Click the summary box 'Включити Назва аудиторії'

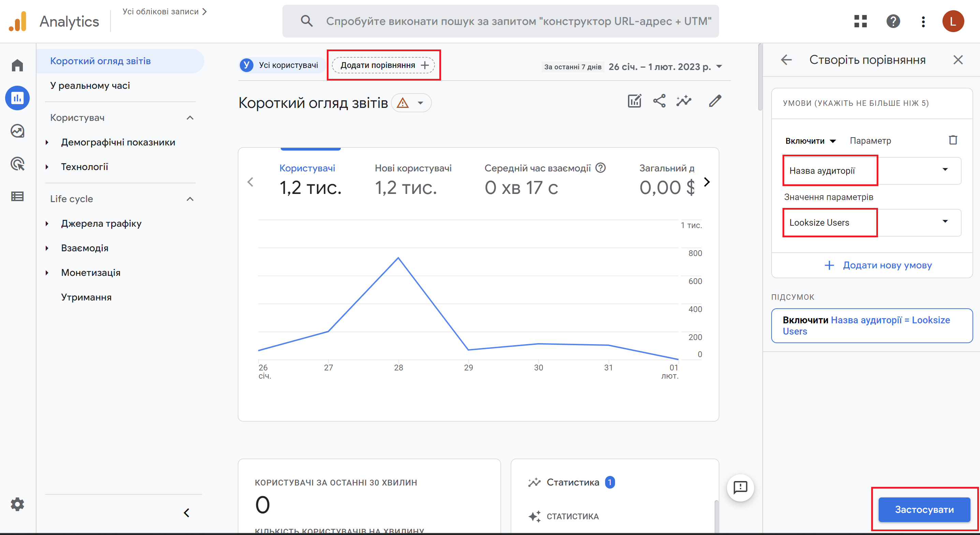(x=872, y=326)
